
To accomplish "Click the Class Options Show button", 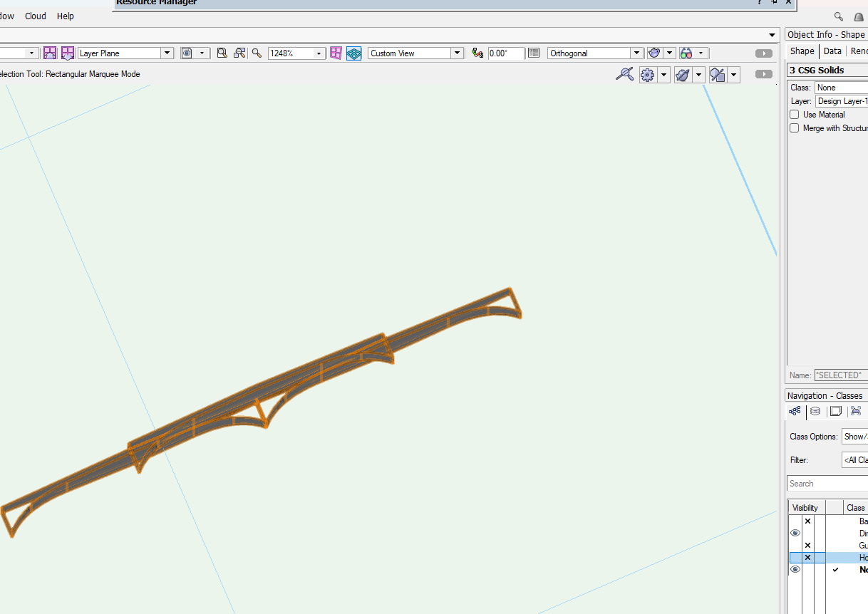I will [x=854, y=436].
